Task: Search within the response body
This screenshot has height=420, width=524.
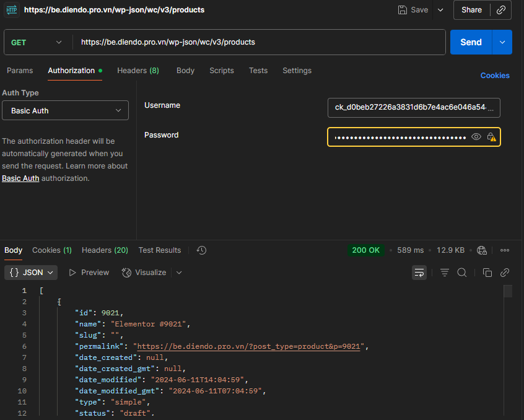Action: point(462,273)
